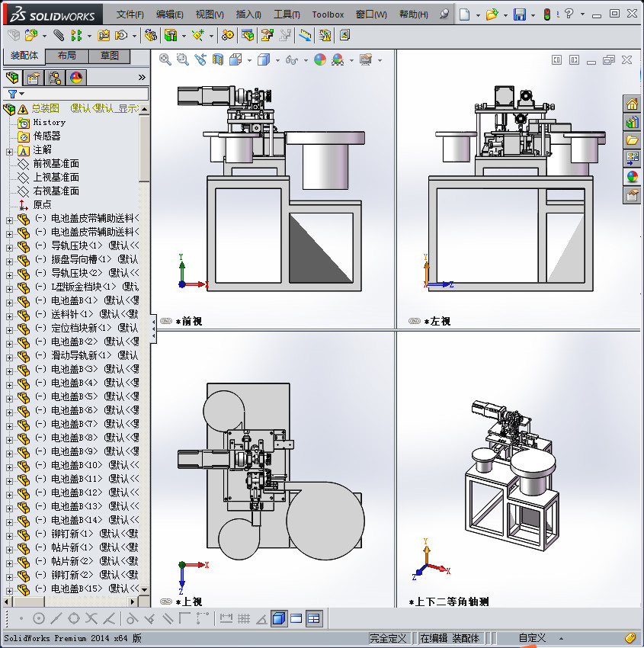Switch to the 草图 tab
Screen dimensions: 644x648
109,56
